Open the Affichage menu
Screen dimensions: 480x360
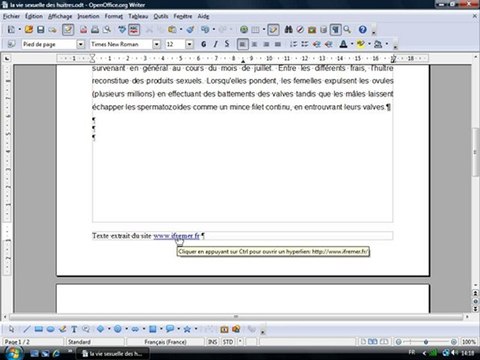click(x=60, y=16)
